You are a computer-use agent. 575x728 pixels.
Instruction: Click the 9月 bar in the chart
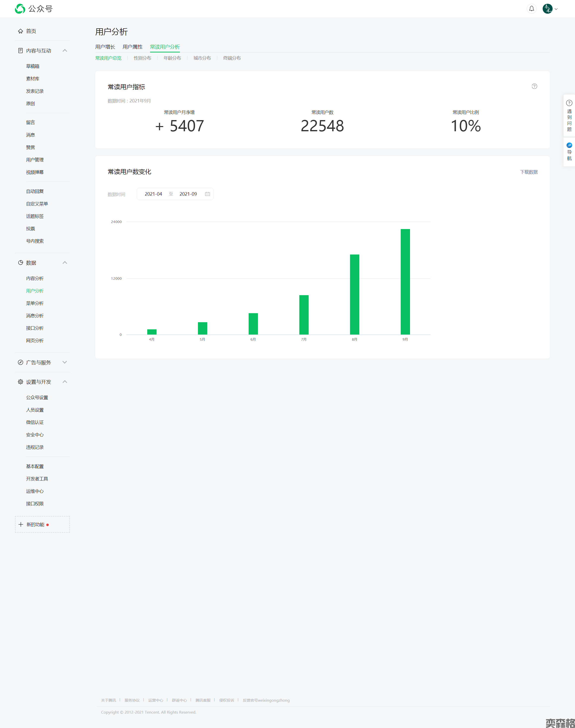coord(405,282)
